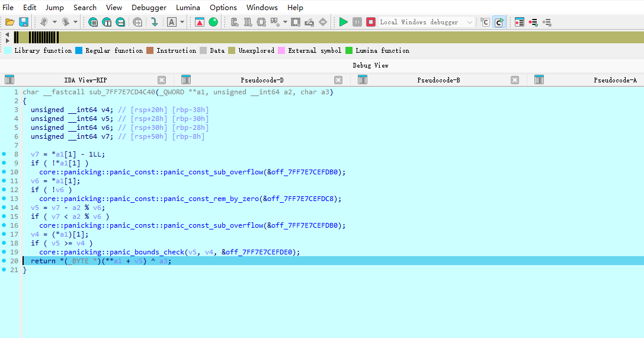
Task: Click the Open file folder icon
Action: click(x=9, y=22)
